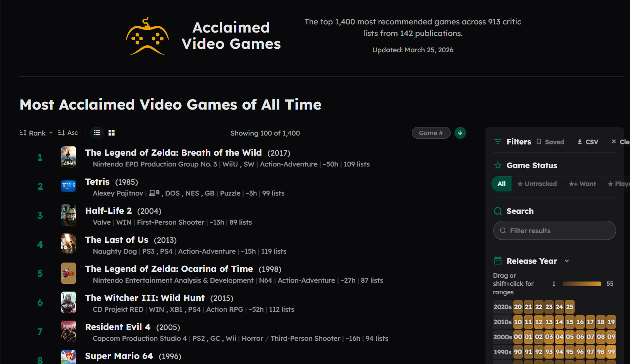Select the Played game status tab
This screenshot has height=364, width=630.
click(619, 184)
